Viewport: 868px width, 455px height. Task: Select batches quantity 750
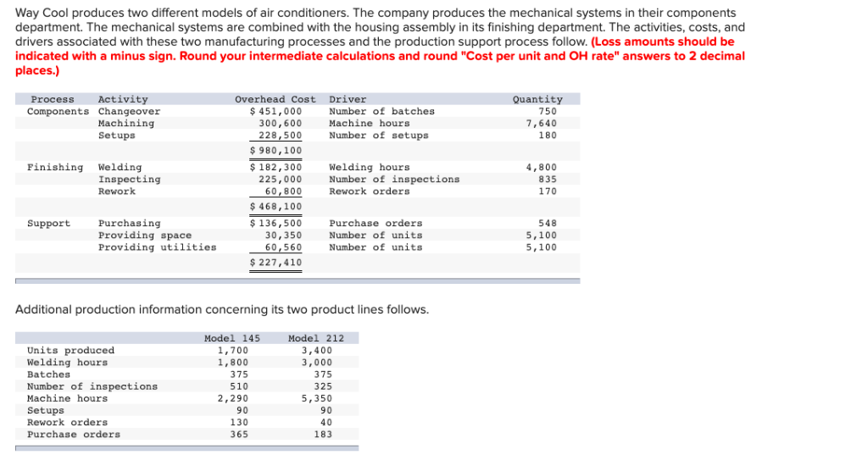point(548,111)
